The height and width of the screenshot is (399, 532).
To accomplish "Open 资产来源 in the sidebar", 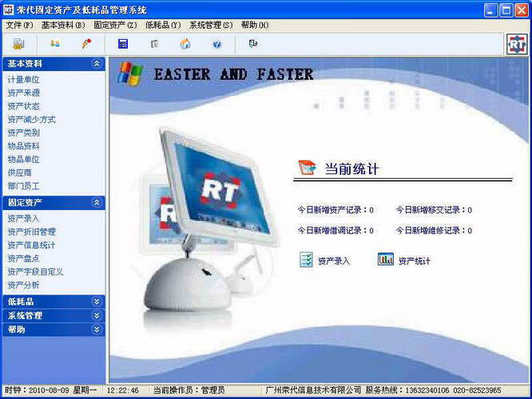I will [x=24, y=93].
